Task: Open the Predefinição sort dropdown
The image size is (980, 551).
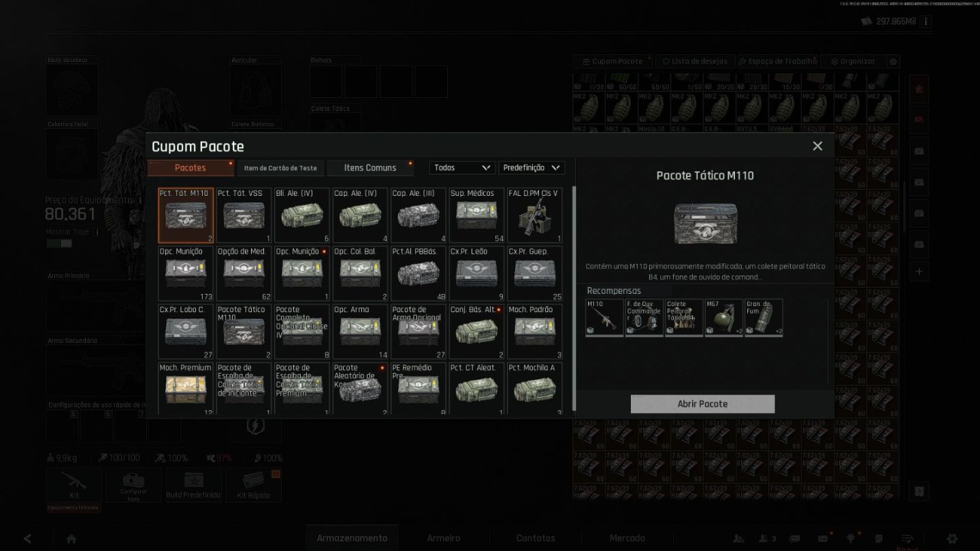Action: pos(532,167)
